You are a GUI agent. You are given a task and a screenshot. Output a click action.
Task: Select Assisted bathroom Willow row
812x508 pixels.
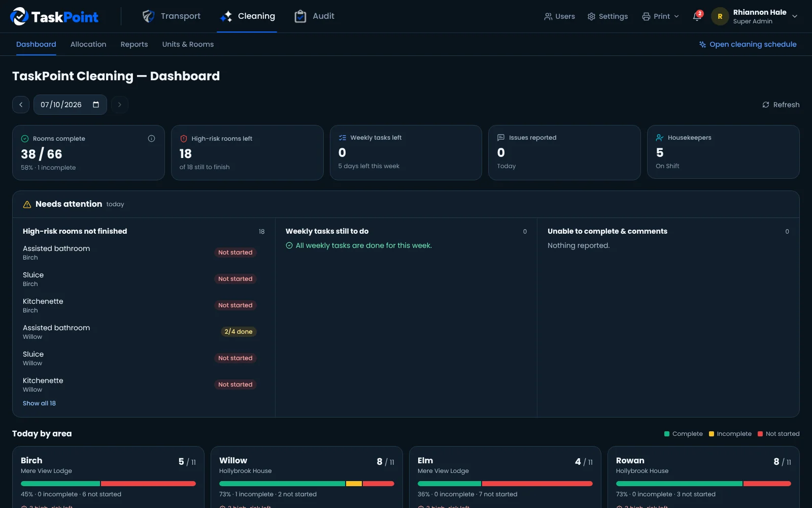click(x=140, y=332)
